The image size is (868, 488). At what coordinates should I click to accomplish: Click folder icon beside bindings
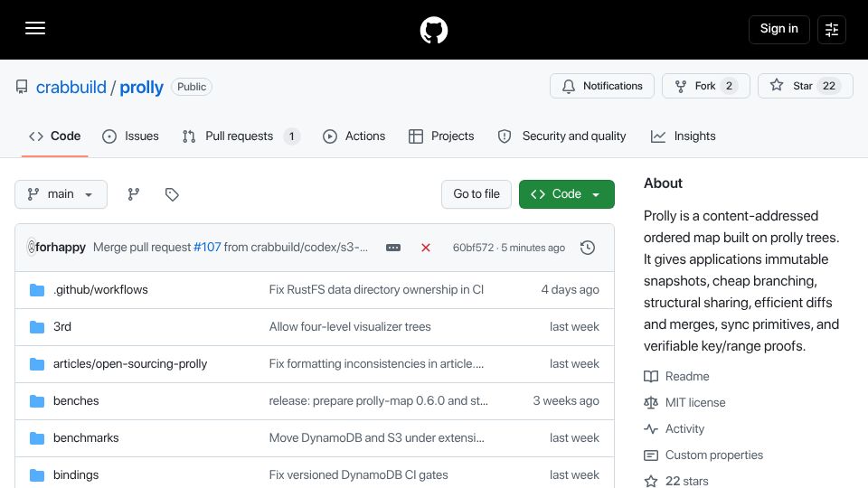click(37, 475)
